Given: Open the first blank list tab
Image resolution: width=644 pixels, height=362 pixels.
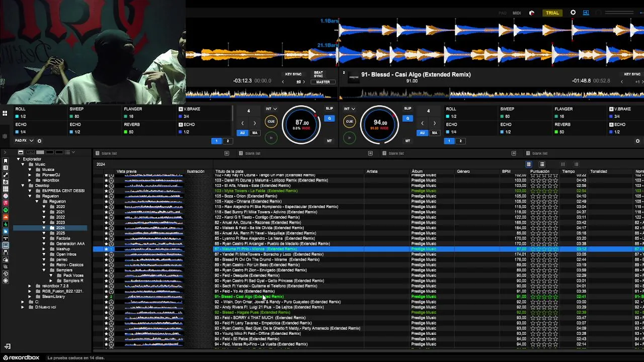Looking at the screenshot, I should (109, 153).
